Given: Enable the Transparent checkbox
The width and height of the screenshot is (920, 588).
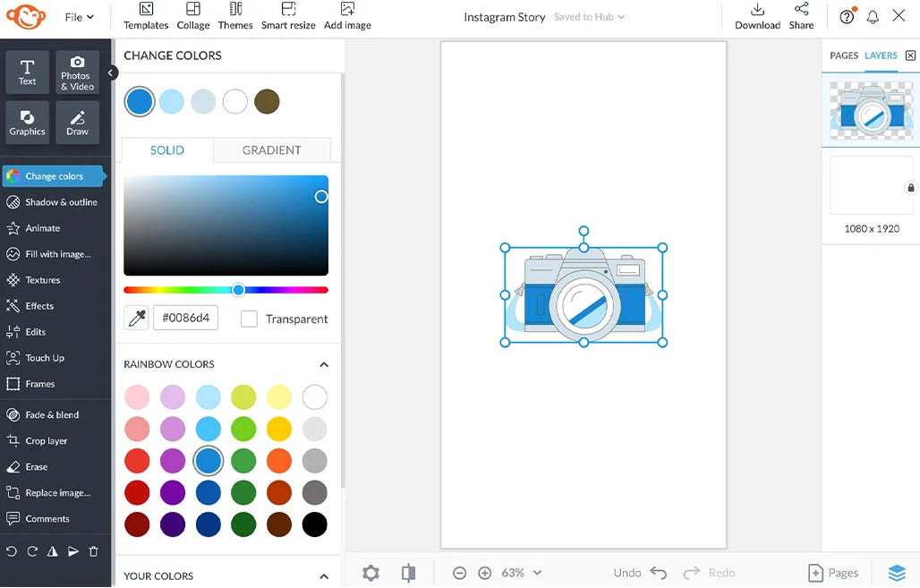Looking at the screenshot, I should click(249, 319).
